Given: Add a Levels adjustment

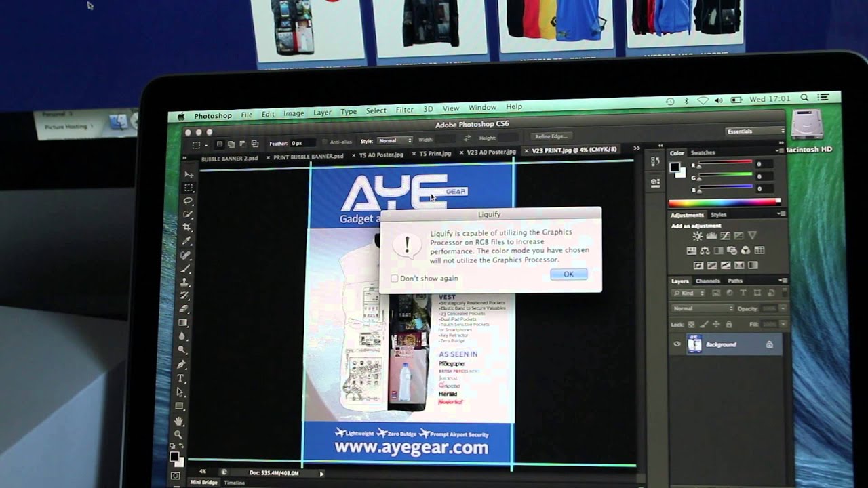Looking at the screenshot, I should [x=711, y=237].
